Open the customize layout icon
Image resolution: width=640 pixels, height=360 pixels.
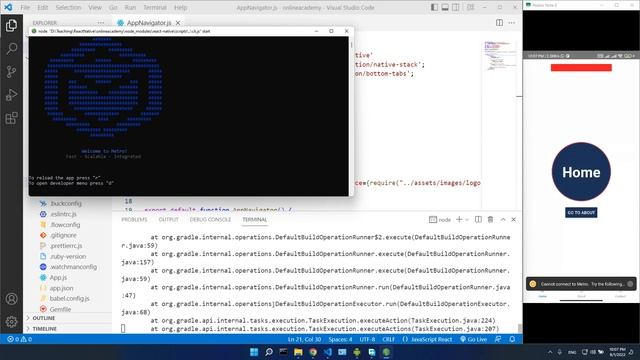click(x=470, y=7)
